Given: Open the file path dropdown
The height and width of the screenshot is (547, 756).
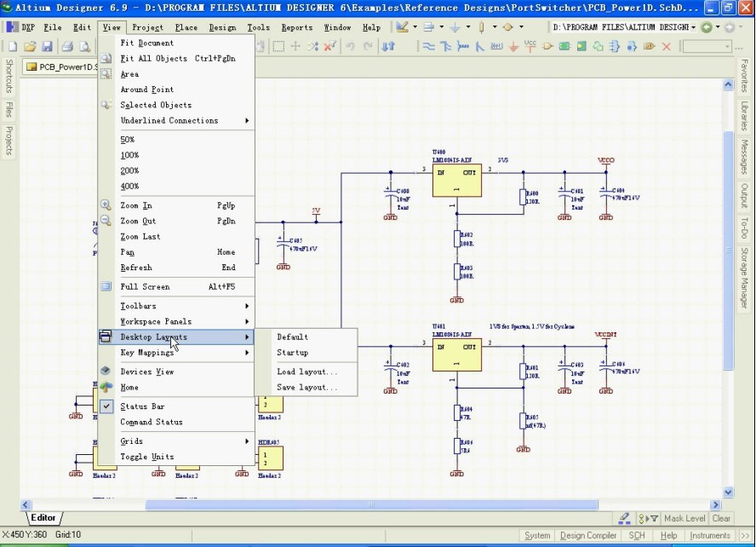Looking at the screenshot, I should click(x=693, y=27).
